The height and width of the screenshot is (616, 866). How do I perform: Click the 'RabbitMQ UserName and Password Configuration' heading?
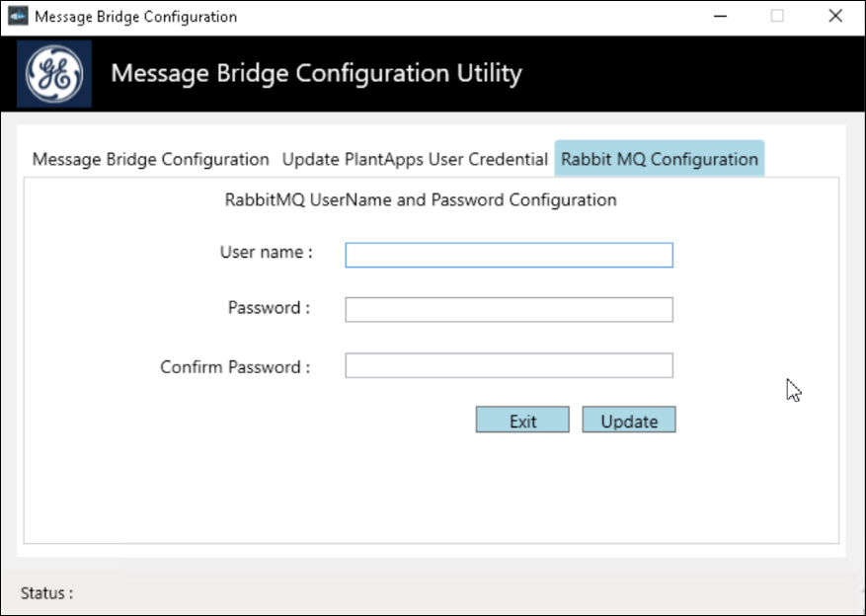pyautogui.click(x=421, y=199)
